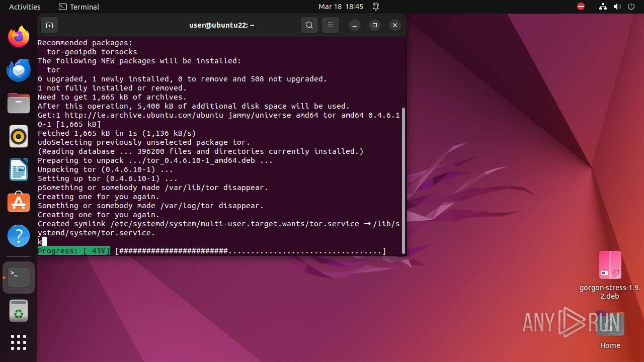Open power menu icon
The image size is (644, 362).
(631, 7)
